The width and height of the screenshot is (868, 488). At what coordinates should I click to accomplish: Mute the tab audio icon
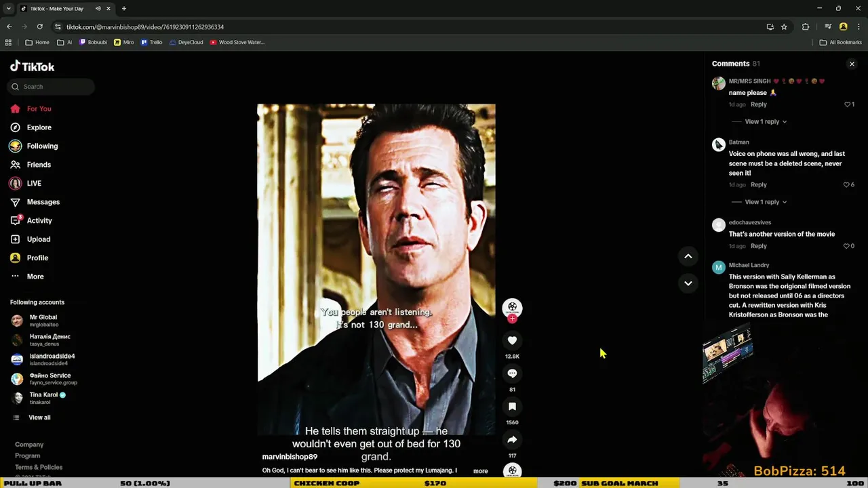coord(98,9)
